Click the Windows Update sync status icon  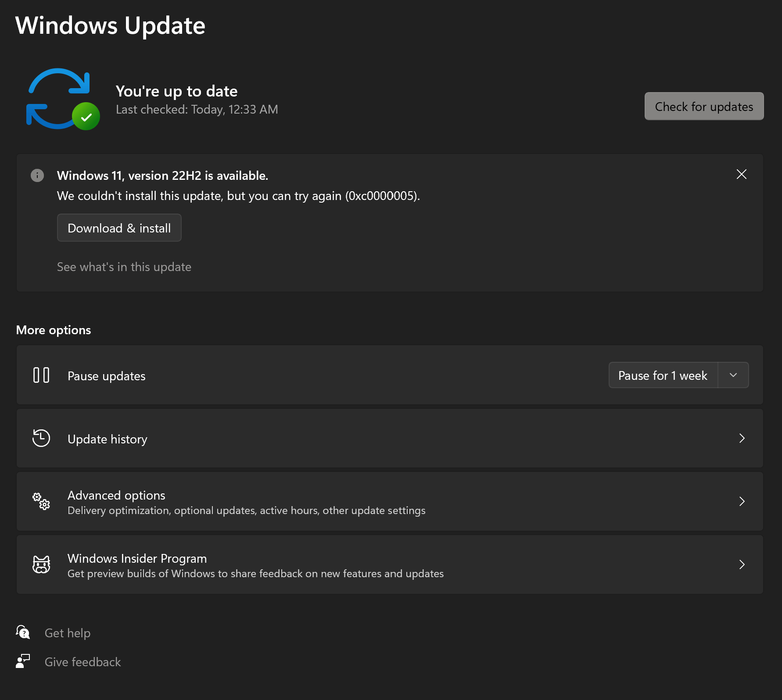click(63, 99)
